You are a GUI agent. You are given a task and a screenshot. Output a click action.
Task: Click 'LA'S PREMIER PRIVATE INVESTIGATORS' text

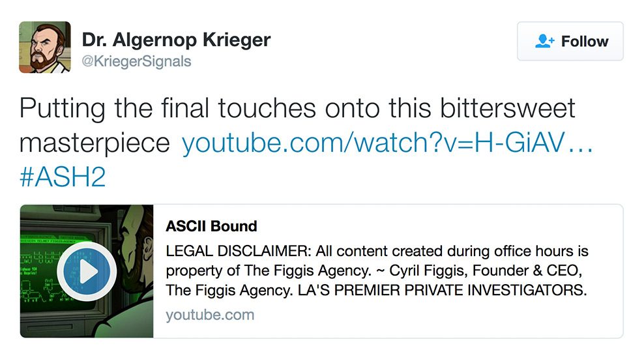443,290
